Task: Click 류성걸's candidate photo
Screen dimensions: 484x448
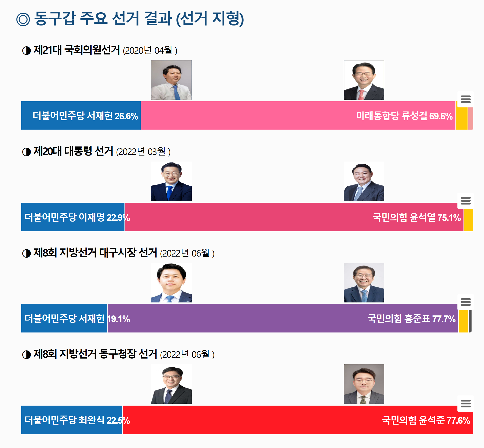Action: point(364,80)
